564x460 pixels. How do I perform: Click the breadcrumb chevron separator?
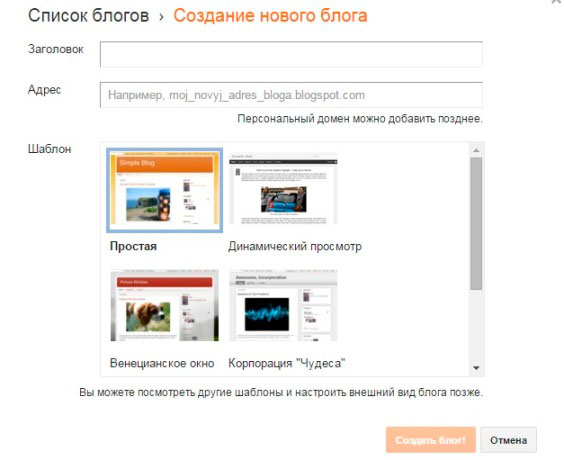pos(162,17)
